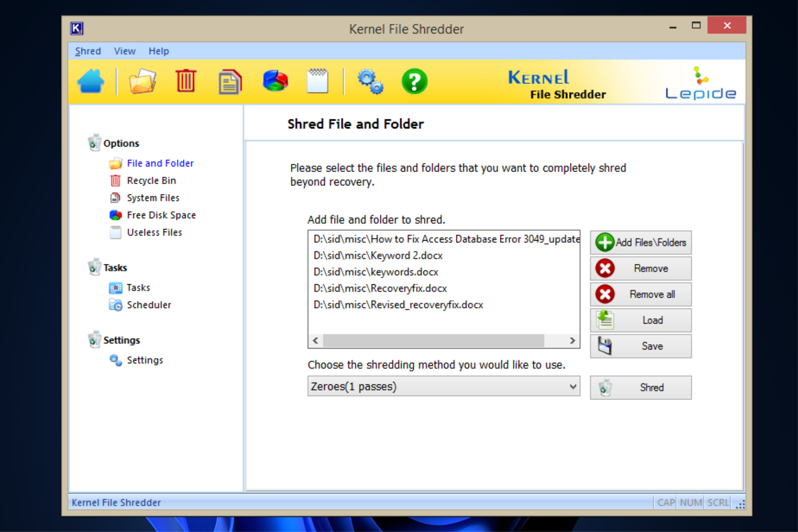
Task: Open the Help menu
Action: pos(159,51)
